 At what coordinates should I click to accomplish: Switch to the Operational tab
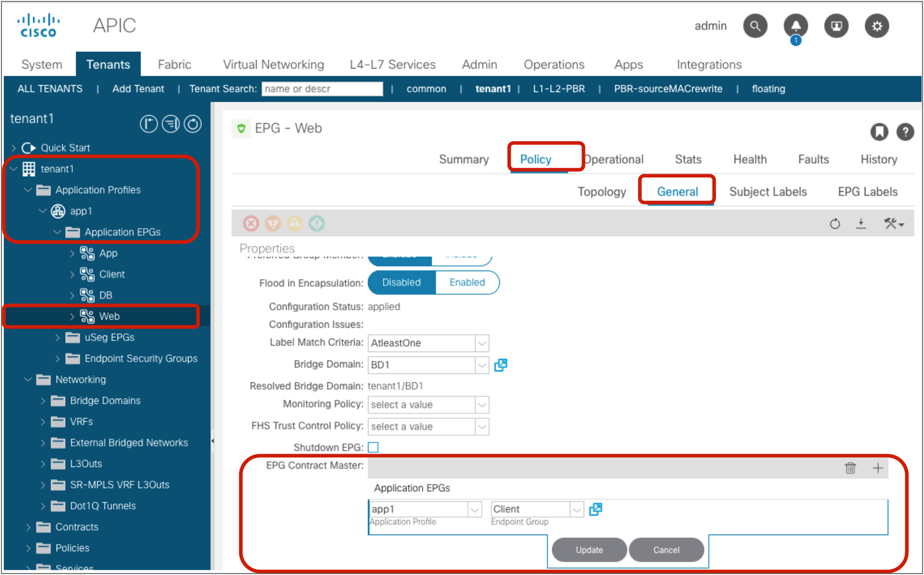coord(615,159)
